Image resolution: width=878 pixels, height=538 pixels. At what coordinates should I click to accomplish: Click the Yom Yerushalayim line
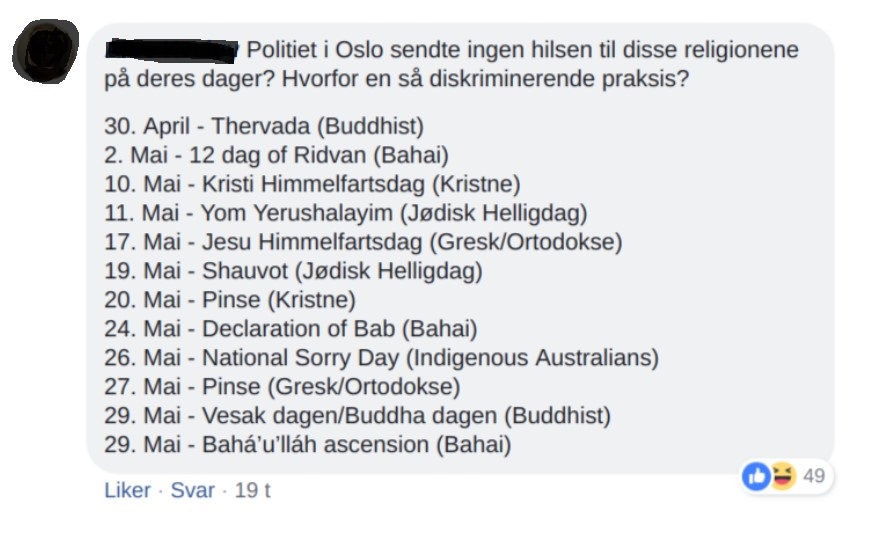coord(345,214)
